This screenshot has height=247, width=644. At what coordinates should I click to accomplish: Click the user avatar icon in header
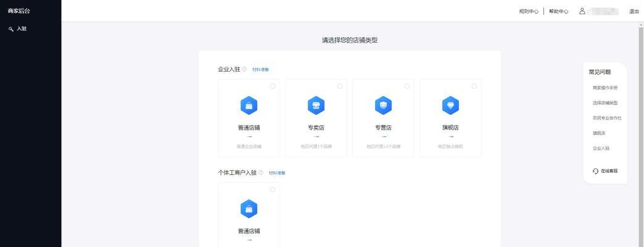tap(582, 11)
